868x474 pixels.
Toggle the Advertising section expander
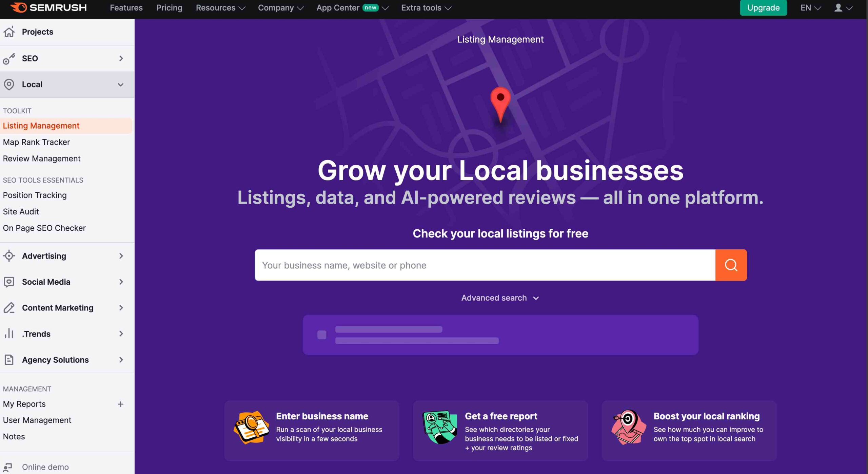(120, 256)
